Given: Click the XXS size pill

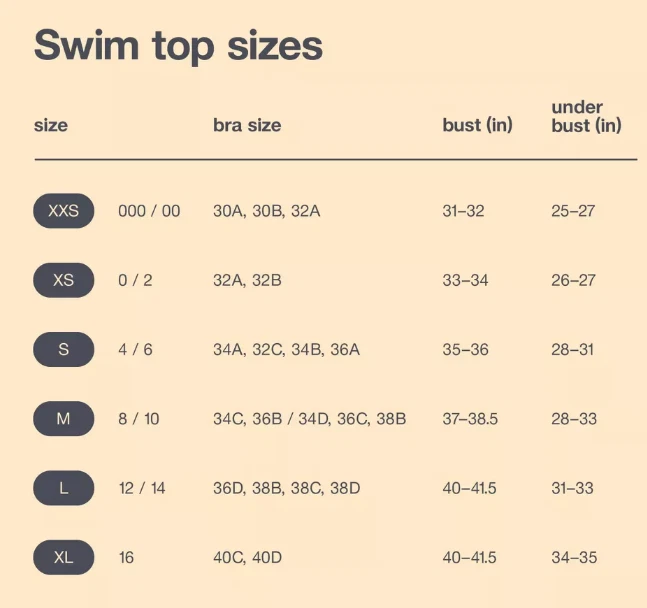Looking at the screenshot, I should [64, 211].
